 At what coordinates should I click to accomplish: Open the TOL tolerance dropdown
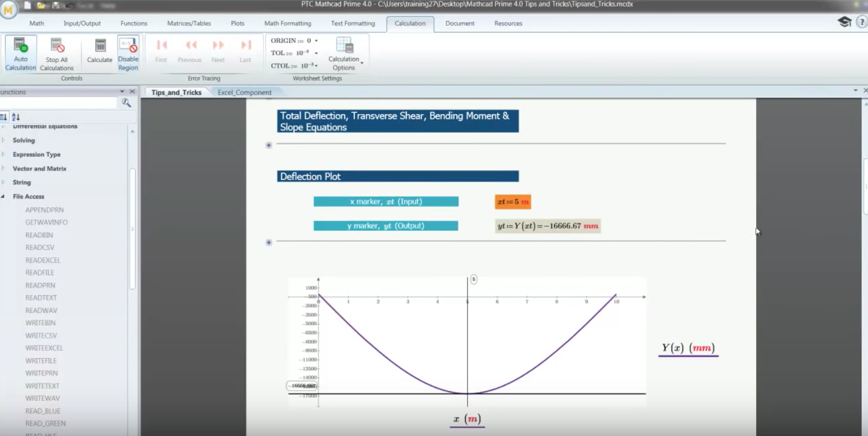point(316,53)
